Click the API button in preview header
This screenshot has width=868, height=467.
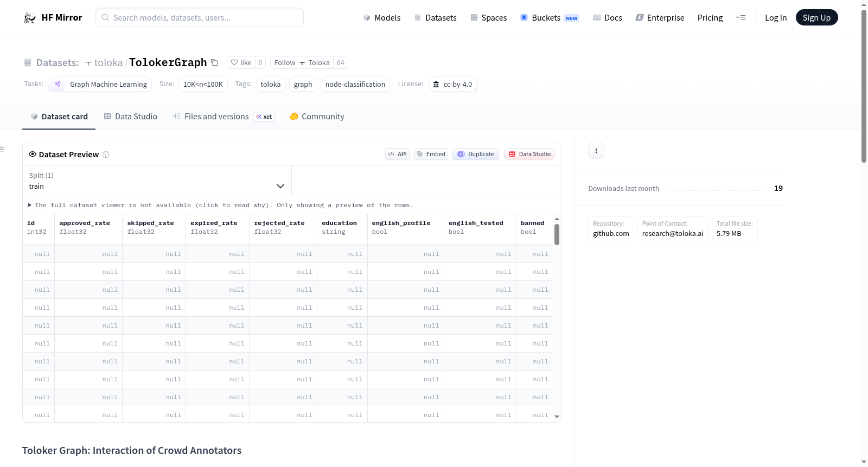click(x=397, y=154)
